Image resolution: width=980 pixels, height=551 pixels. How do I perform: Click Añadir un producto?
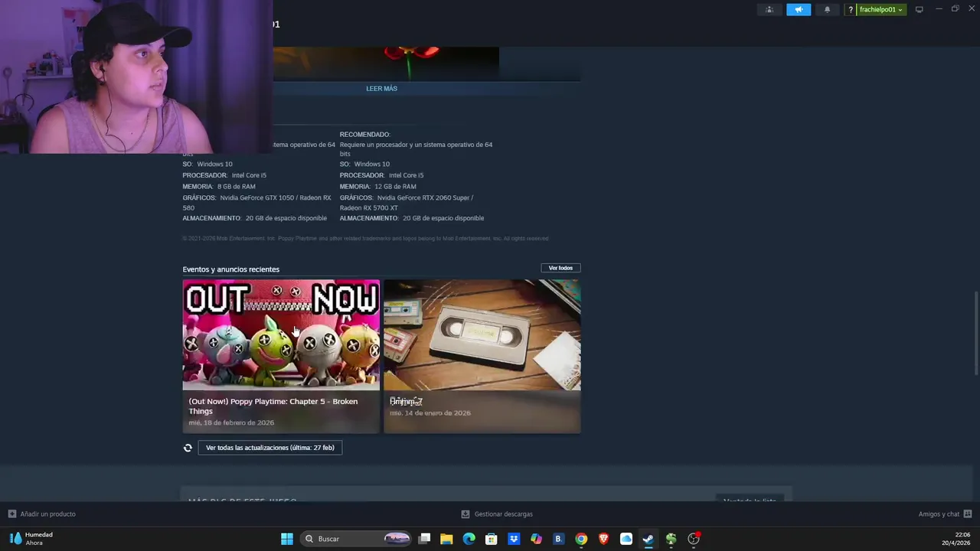click(x=48, y=514)
